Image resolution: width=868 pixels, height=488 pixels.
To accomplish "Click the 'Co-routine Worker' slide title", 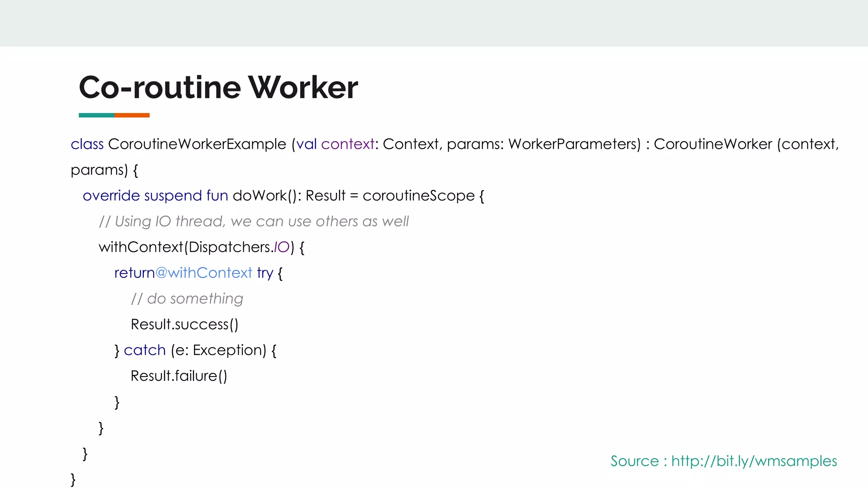I will click(x=218, y=87).
